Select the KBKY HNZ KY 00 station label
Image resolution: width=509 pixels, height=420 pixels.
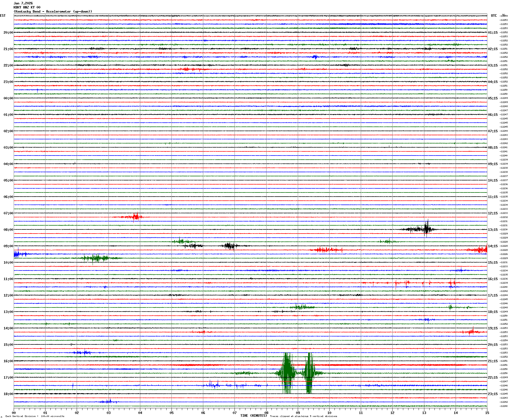pos(27,7)
